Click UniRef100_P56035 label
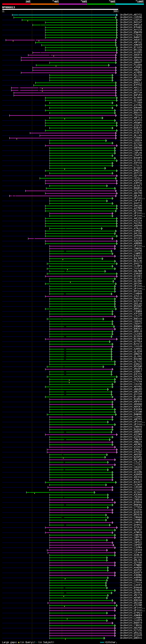The height and width of the screenshot is (644, 146). [x=131, y=299]
